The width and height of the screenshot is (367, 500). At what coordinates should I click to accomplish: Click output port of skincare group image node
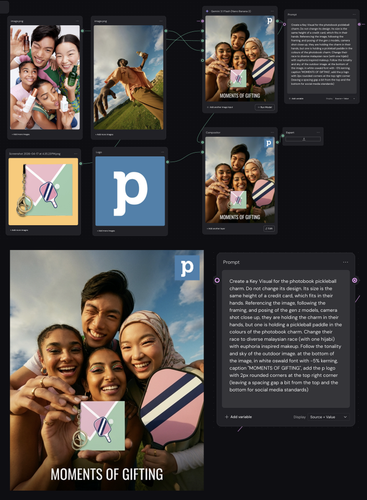coord(82,31)
